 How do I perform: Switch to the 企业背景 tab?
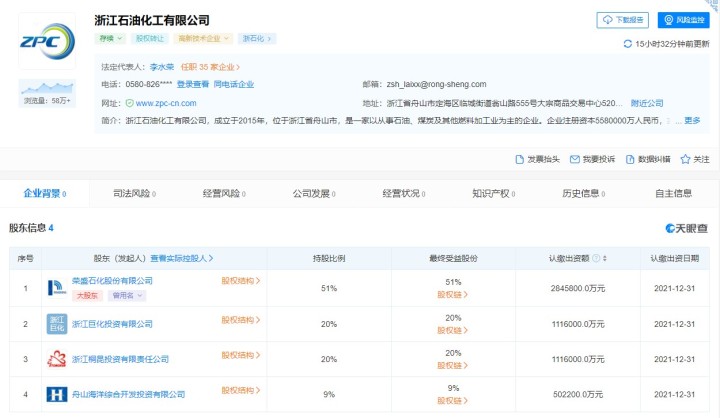[45, 193]
